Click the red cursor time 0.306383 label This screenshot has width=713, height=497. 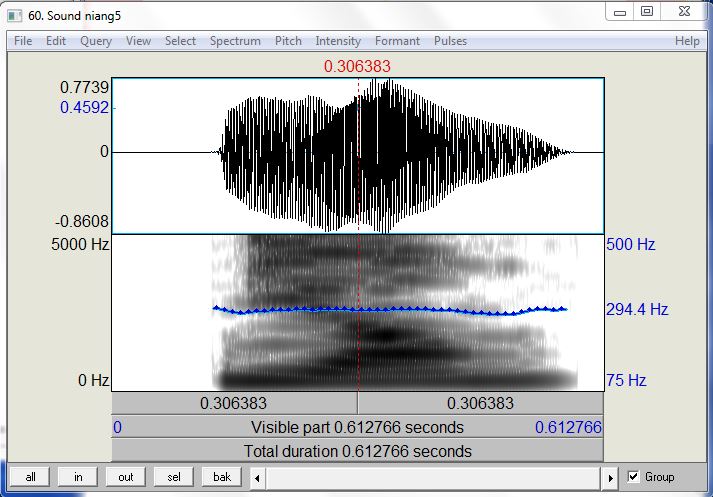coord(357,66)
